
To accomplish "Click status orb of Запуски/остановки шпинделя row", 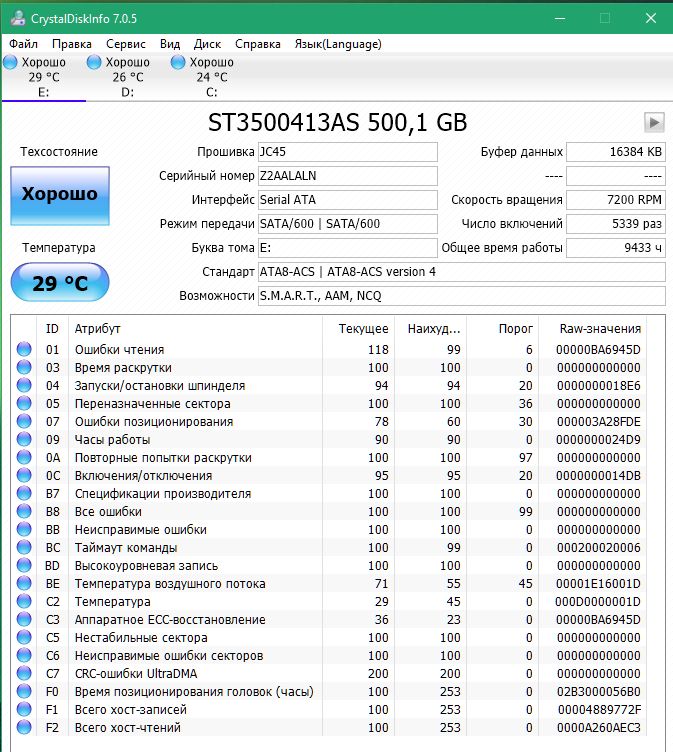I will tap(24, 385).
